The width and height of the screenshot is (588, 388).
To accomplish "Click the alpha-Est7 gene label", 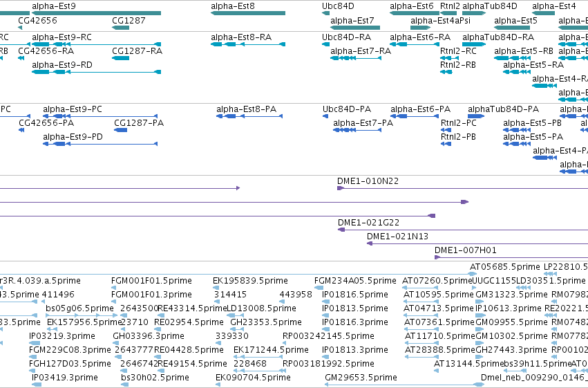I will click(352, 20).
